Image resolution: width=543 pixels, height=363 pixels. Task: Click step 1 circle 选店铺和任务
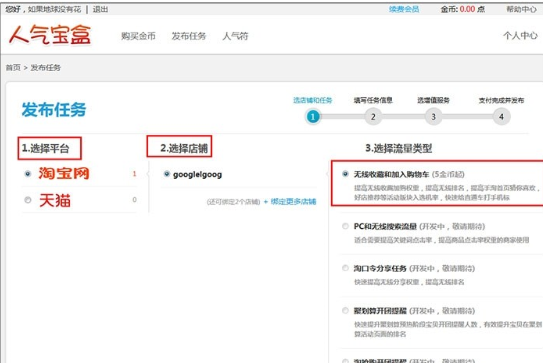coord(313,117)
